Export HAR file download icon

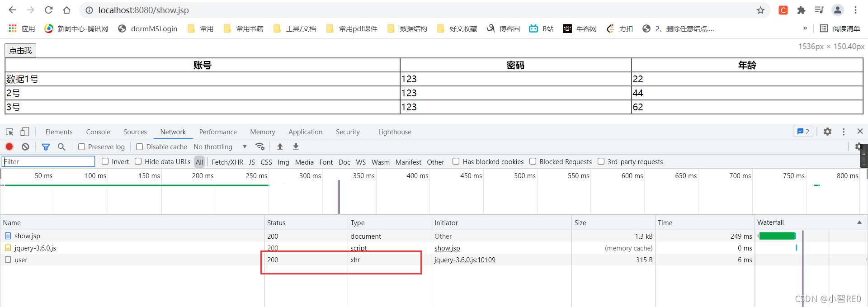pyautogui.click(x=296, y=146)
